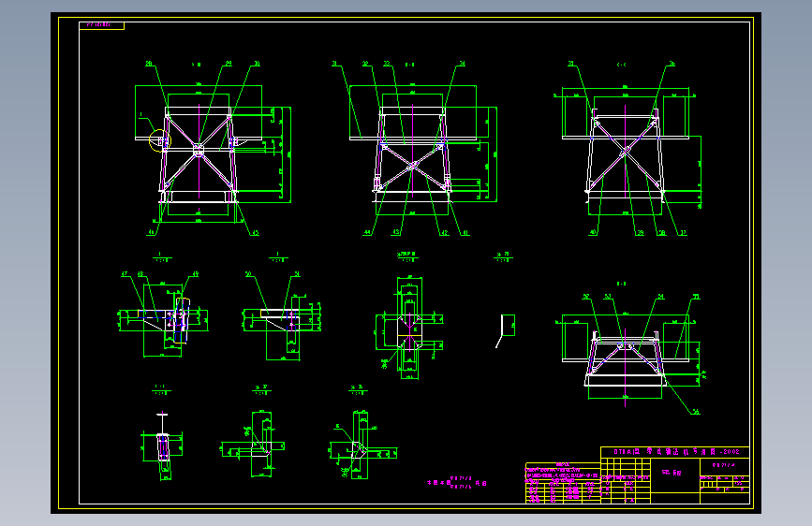
Task: Select the yellow detail circle marked I
Action: click(x=159, y=140)
